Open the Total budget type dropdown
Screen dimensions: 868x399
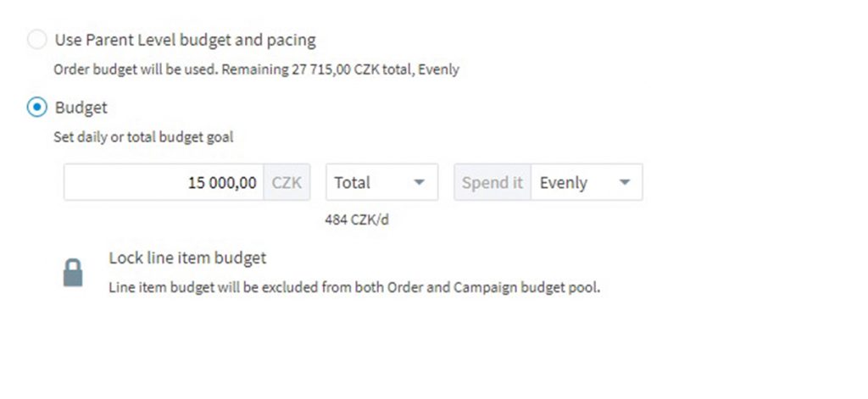click(382, 182)
